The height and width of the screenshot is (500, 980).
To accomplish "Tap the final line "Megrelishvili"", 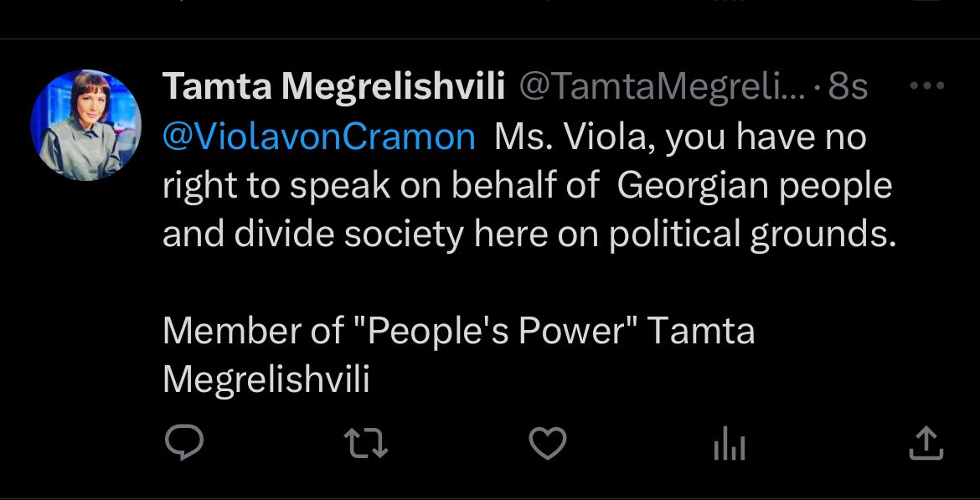I will (x=266, y=379).
